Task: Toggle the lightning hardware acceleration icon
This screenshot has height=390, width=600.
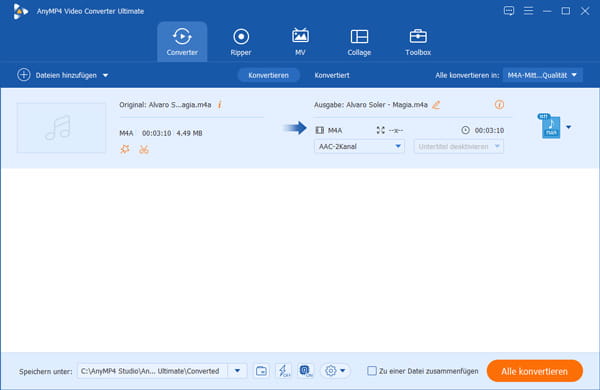Action: (284, 370)
